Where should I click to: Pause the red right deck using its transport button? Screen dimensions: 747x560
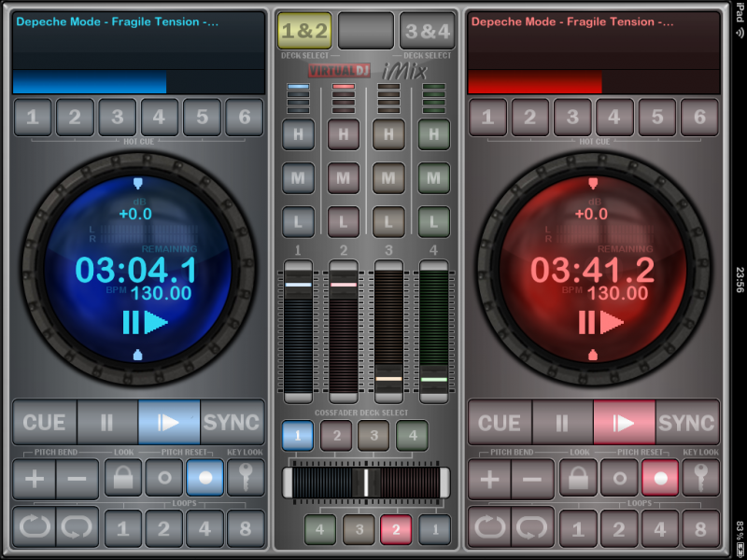[x=563, y=423]
